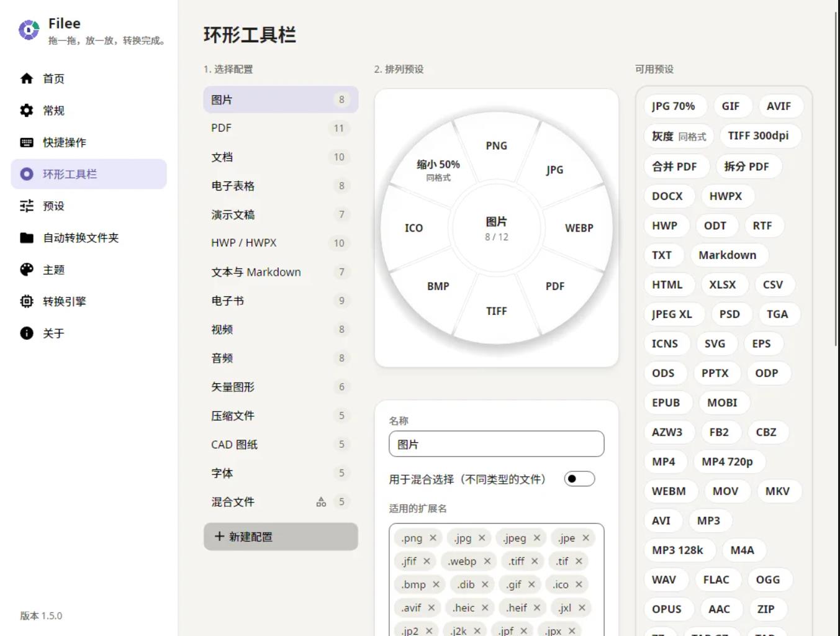Select the PDF configuration row
This screenshot has height=636, width=840.
pos(281,128)
